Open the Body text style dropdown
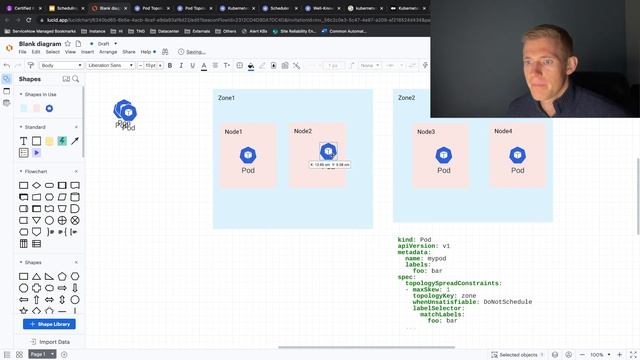This screenshot has height=360, width=640. 61,65
